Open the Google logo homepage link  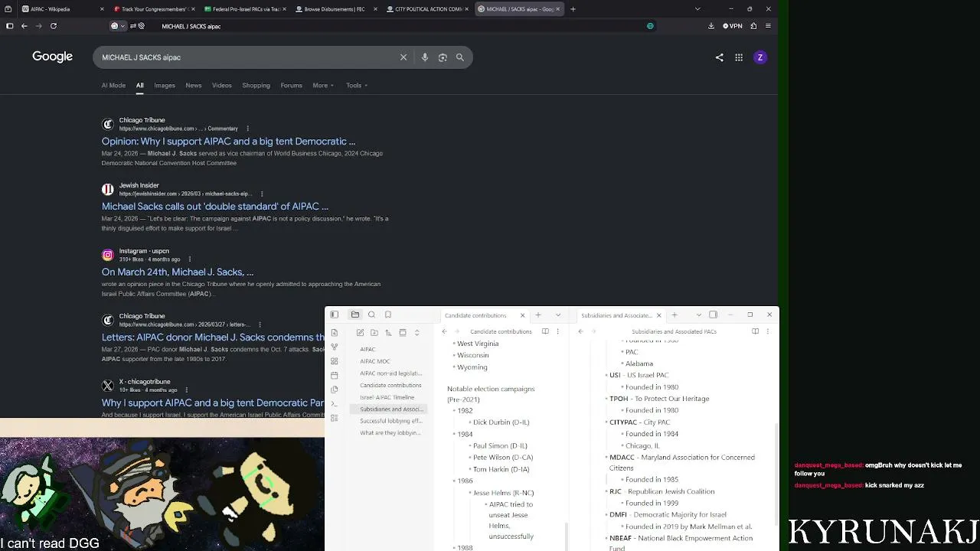tap(52, 57)
